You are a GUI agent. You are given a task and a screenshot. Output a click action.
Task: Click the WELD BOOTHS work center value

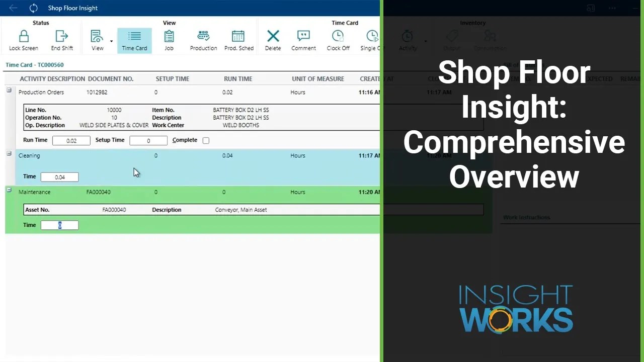tap(241, 125)
